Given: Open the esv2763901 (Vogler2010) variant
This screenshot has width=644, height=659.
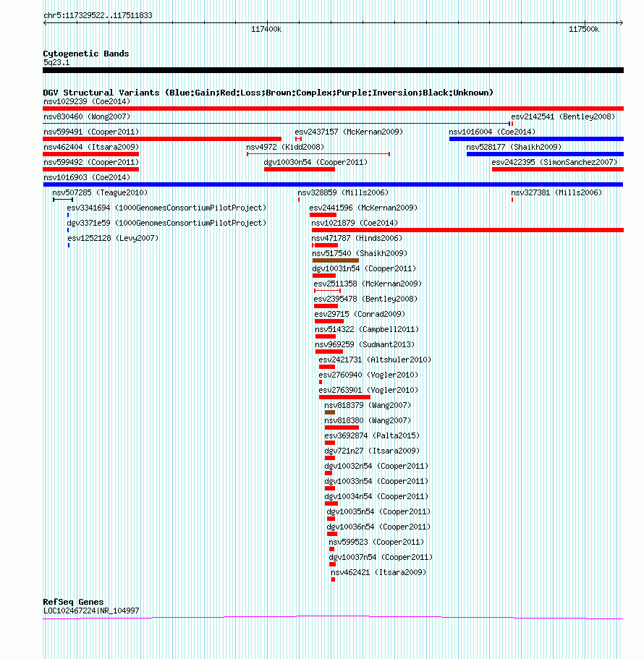Looking at the screenshot, I should [368, 390].
